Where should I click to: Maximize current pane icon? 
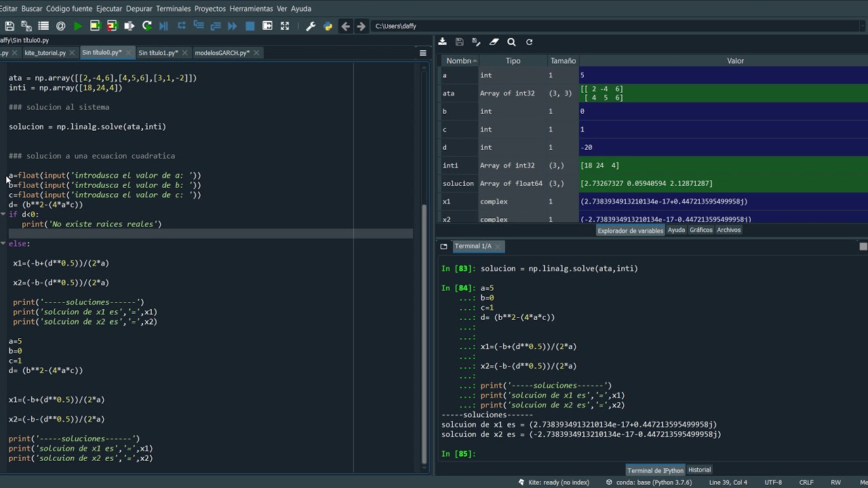point(267,26)
